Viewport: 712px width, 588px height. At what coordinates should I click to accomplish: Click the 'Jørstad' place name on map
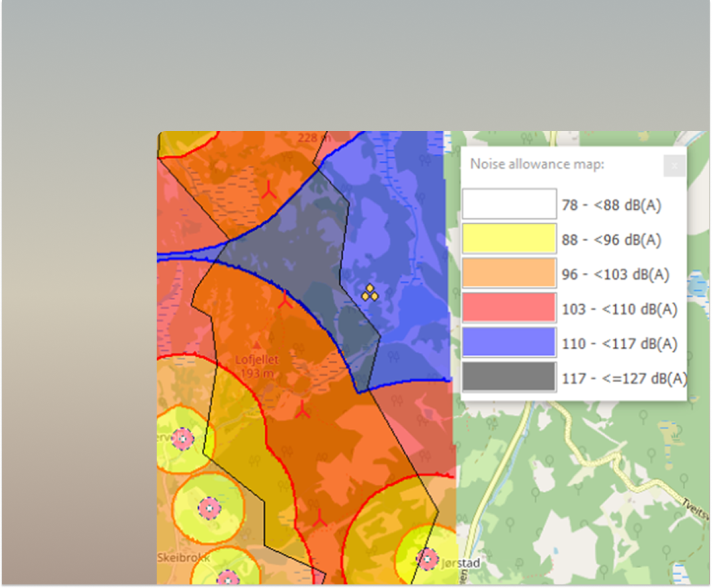461,563
